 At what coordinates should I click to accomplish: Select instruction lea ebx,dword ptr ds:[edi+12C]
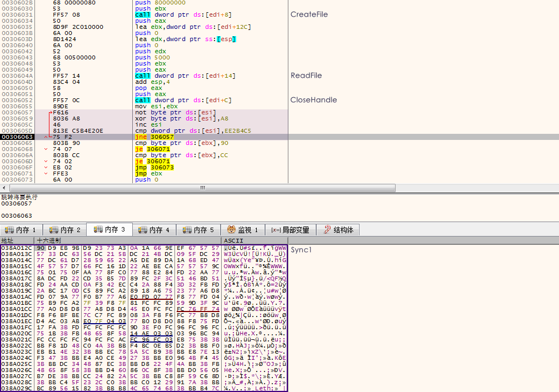(193, 27)
